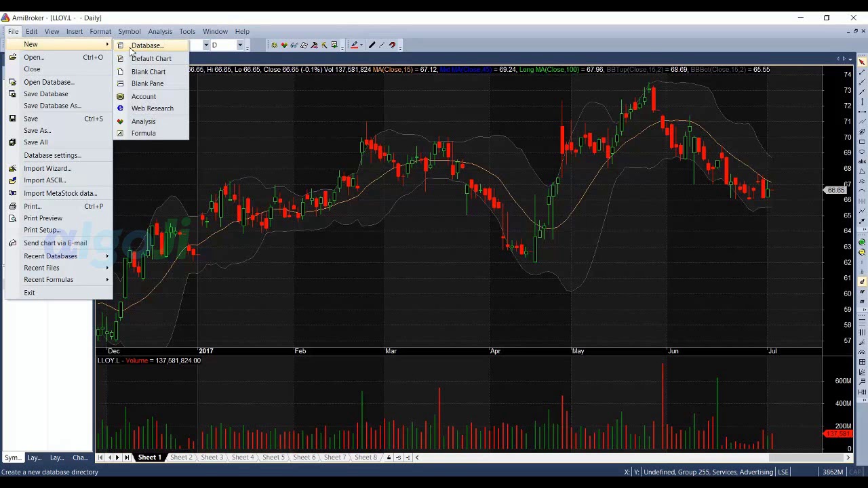Click the Web Research submenu icon
The height and width of the screenshot is (488, 868).
click(x=120, y=108)
